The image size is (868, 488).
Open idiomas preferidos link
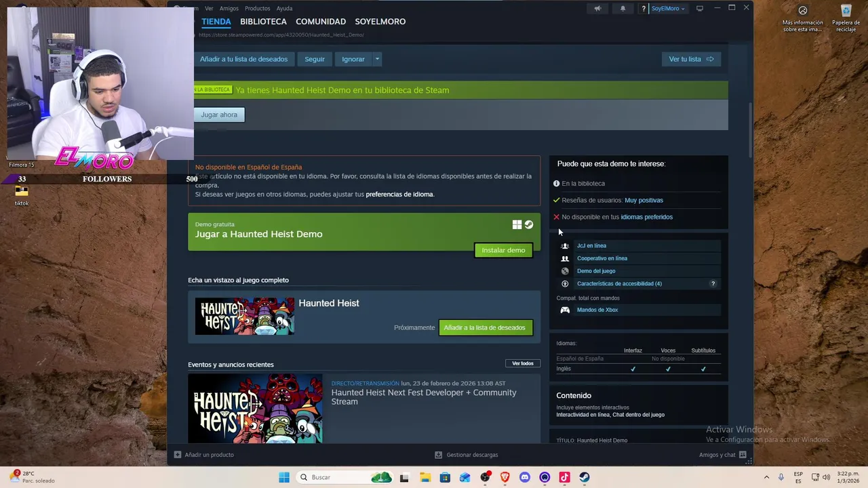(x=646, y=217)
